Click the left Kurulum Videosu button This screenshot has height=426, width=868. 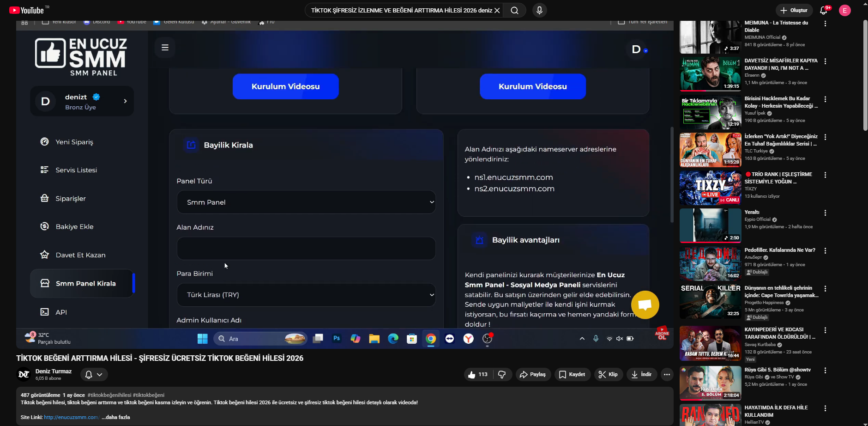click(x=286, y=86)
